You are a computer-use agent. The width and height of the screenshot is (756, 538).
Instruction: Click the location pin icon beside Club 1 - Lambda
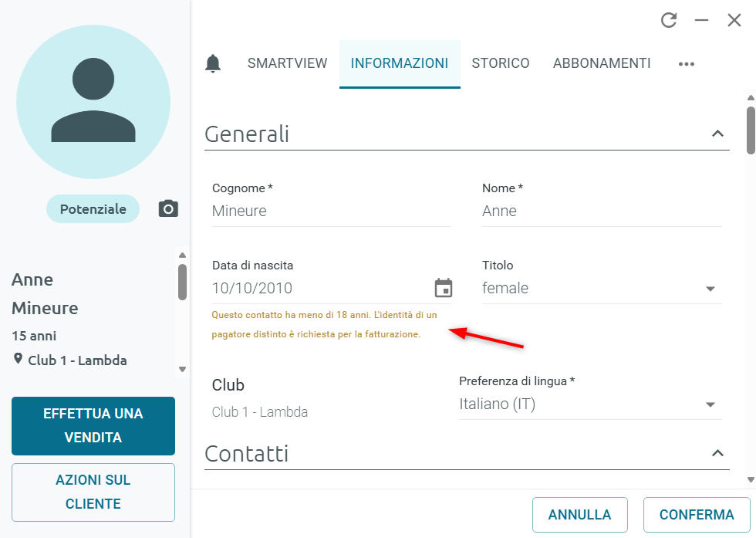(x=18, y=358)
